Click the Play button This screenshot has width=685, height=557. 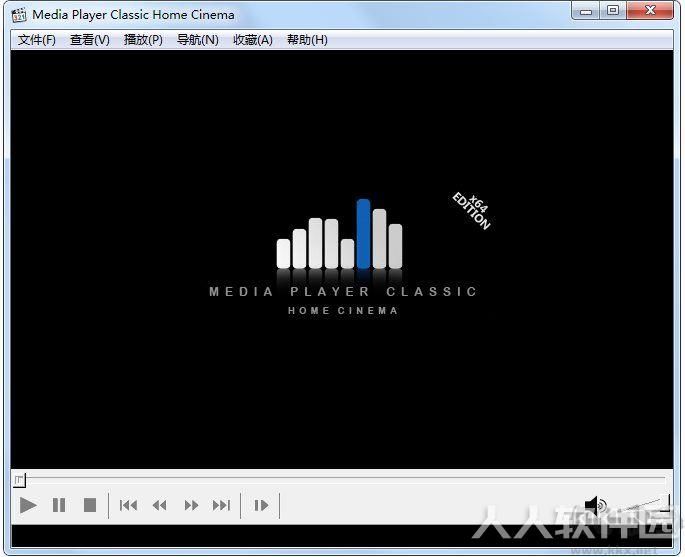[28, 505]
